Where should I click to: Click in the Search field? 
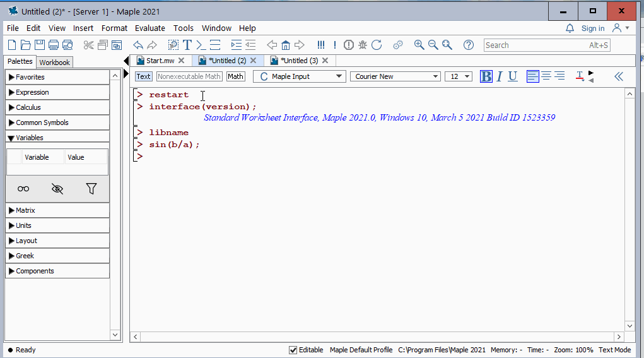(547, 45)
